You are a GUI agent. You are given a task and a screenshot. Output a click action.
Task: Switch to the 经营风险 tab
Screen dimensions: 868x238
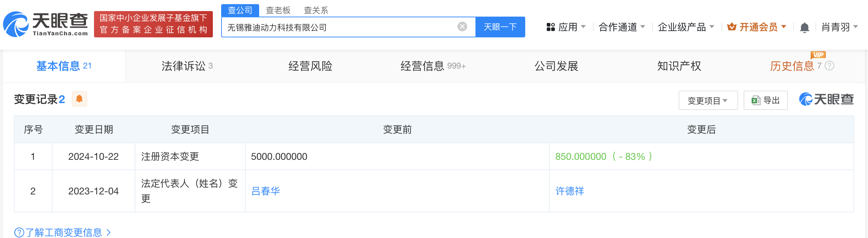pos(310,66)
